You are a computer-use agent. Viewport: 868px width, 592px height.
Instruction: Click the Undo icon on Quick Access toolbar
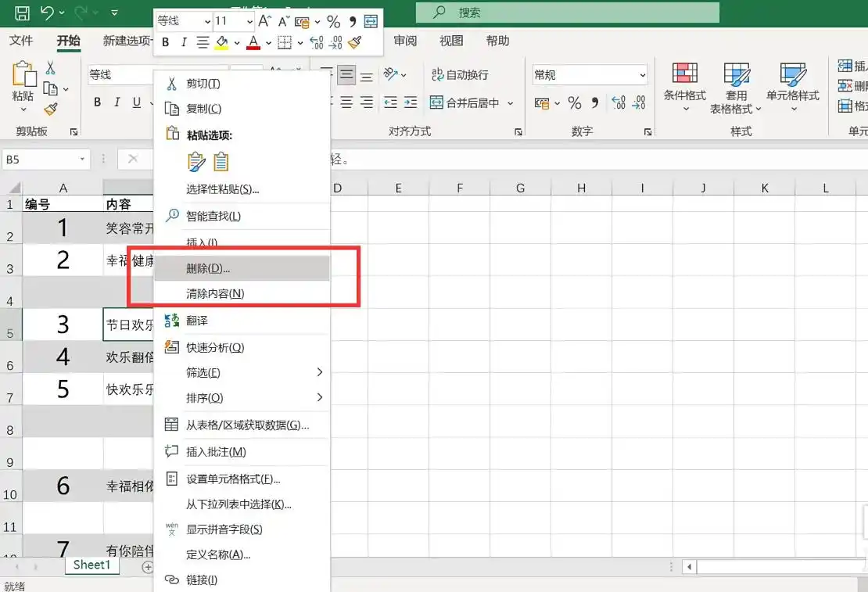coord(45,12)
